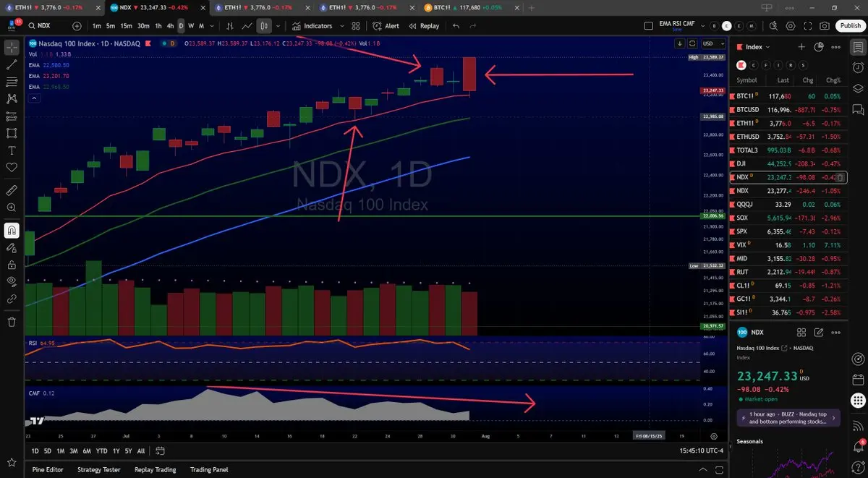Click the 15:45:10 UTC-4 timezone clock

(702, 451)
